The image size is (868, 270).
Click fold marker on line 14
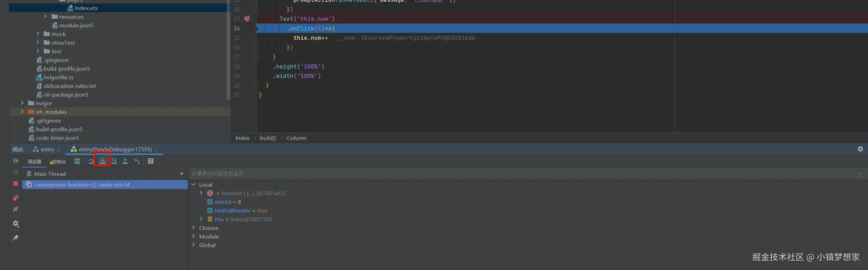[x=256, y=28]
